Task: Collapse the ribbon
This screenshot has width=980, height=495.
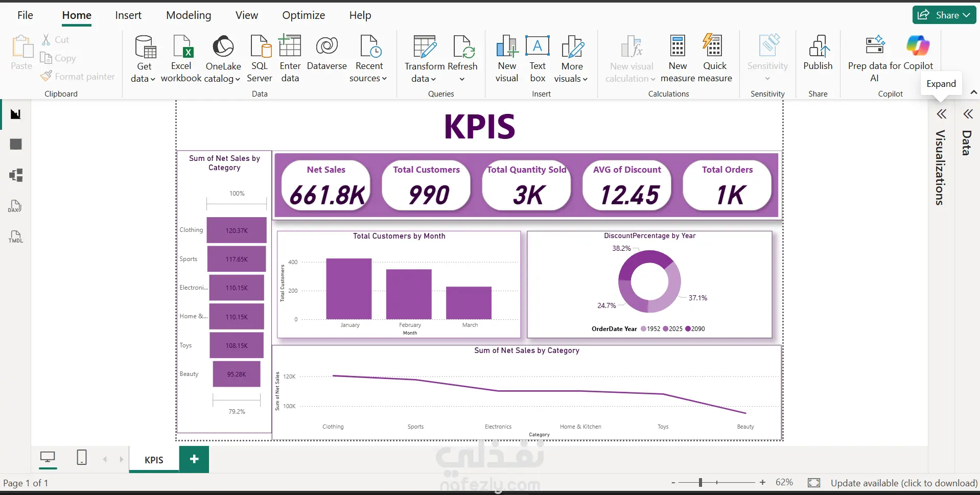Action: point(974,92)
